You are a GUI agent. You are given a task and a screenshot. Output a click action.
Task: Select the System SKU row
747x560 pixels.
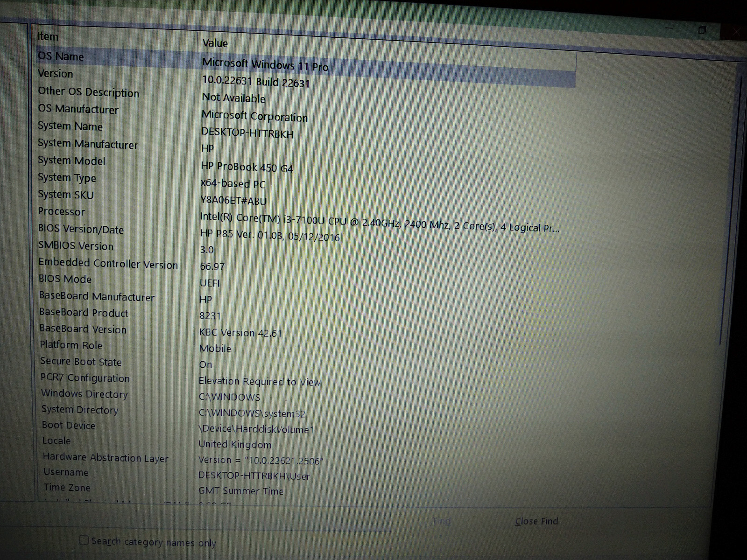(66, 195)
